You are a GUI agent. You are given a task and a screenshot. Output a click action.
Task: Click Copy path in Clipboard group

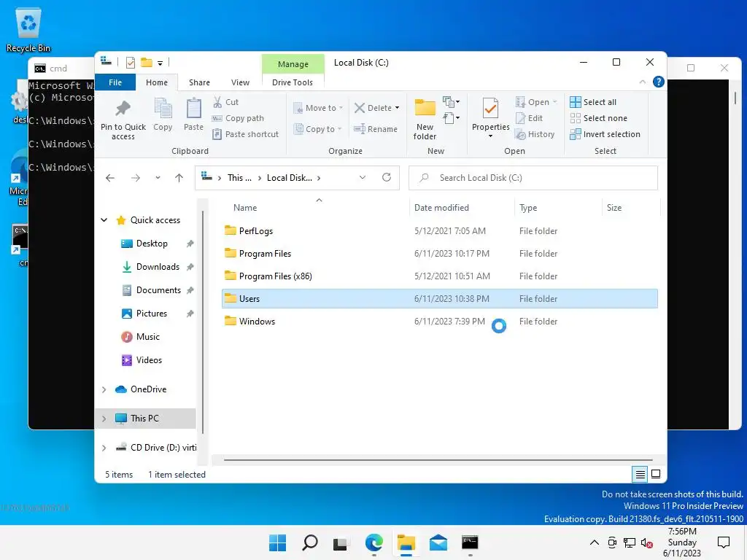(x=238, y=118)
